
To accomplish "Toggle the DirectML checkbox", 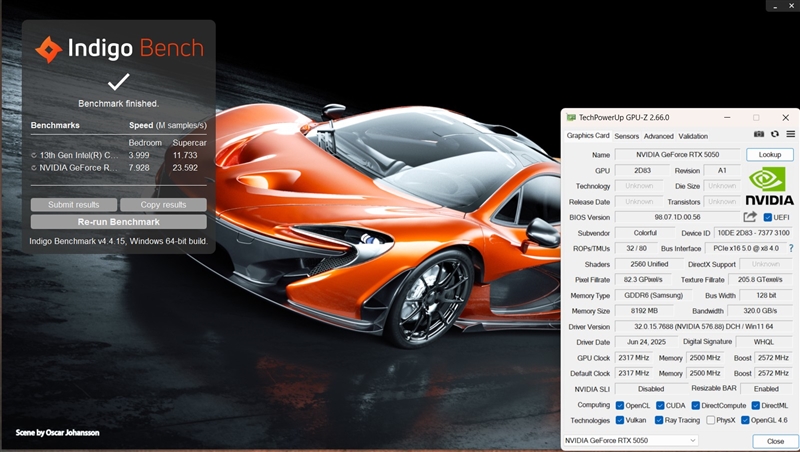I will point(756,405).
